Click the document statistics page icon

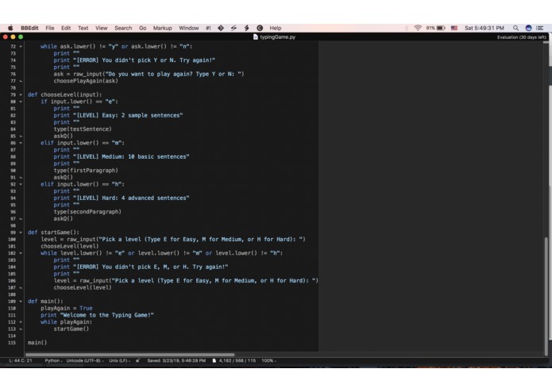coord(214,360)
